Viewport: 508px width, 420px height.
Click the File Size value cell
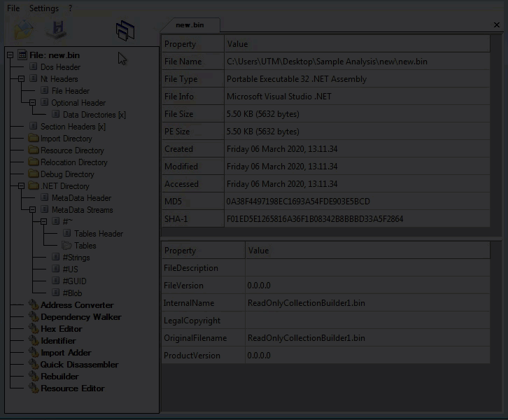pos(358,114)
